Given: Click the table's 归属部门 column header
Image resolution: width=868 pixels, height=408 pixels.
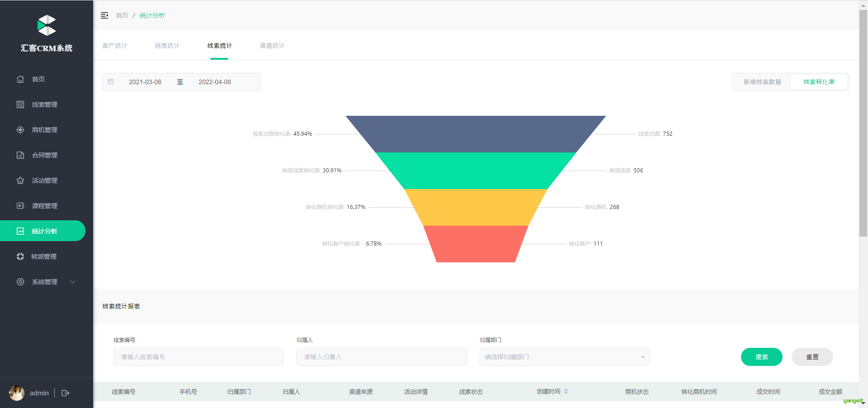Looking at the screenshot, I should tap(239, 392).
